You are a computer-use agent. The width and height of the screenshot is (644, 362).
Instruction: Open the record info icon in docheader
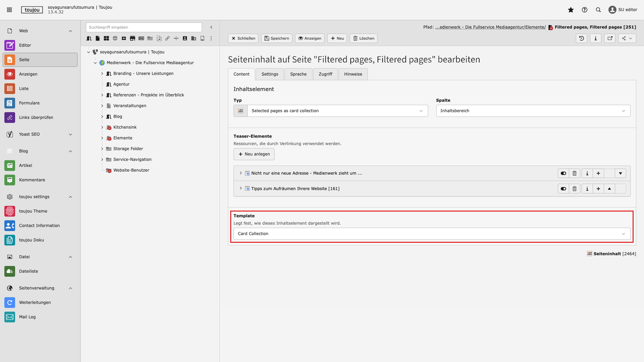coord(595,38)
